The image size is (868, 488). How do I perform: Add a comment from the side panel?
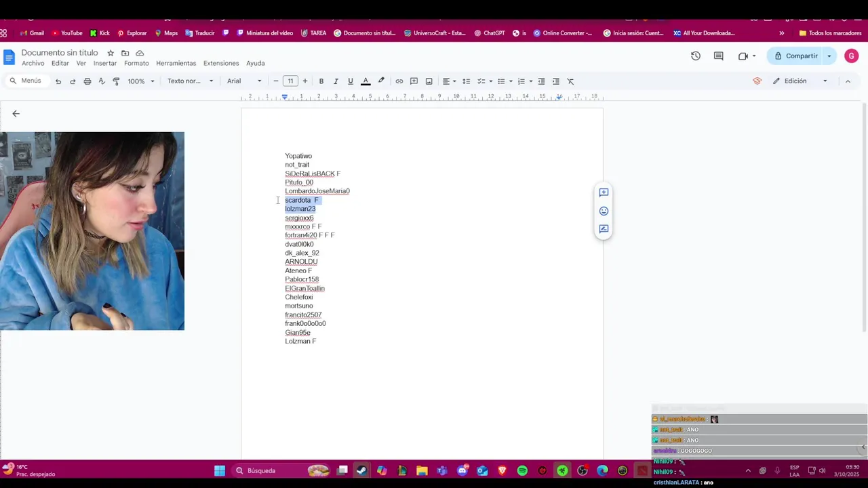pos(604,192)
